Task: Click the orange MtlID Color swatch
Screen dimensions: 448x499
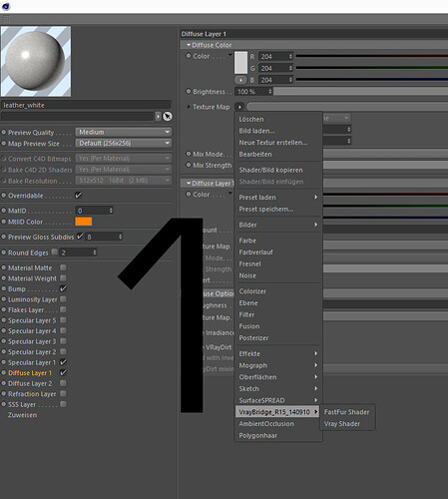Action: click(x=84, y=222)
